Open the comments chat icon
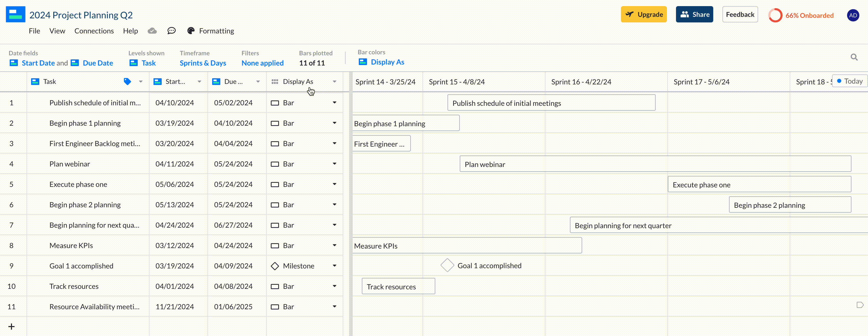The height and width of the screenshot is (336, 868). (x=172, y=30)
